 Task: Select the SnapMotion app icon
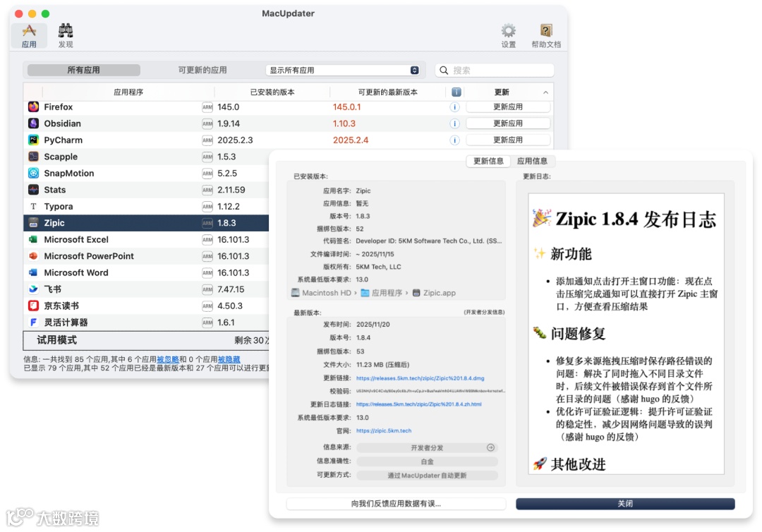pos(34,173)
